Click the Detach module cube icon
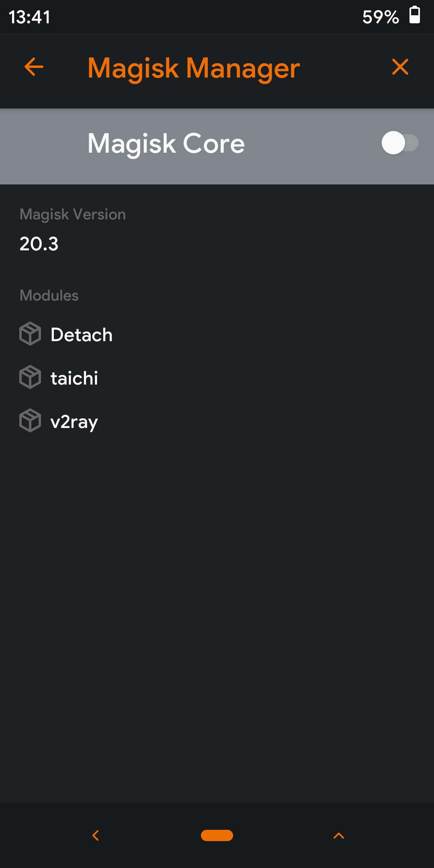The height and width of the screenshot is (868, 434). pos(30,334)
